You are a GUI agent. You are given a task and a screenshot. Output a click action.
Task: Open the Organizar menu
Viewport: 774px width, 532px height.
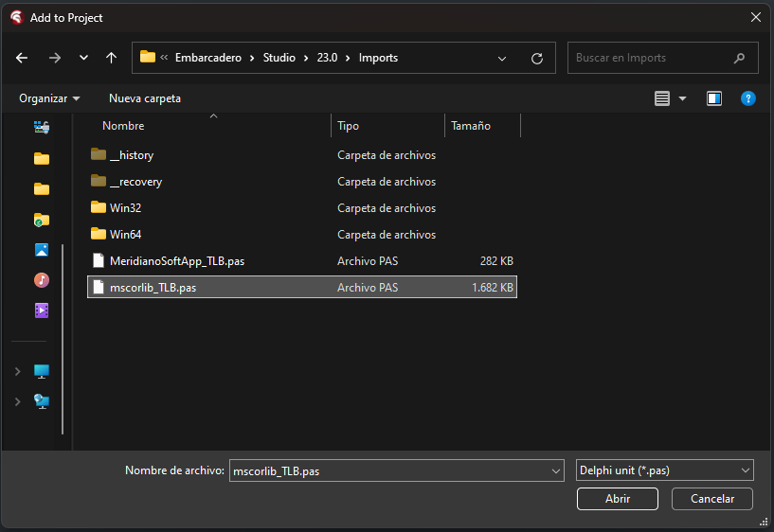pyautogui.click(x=49, y=98)
